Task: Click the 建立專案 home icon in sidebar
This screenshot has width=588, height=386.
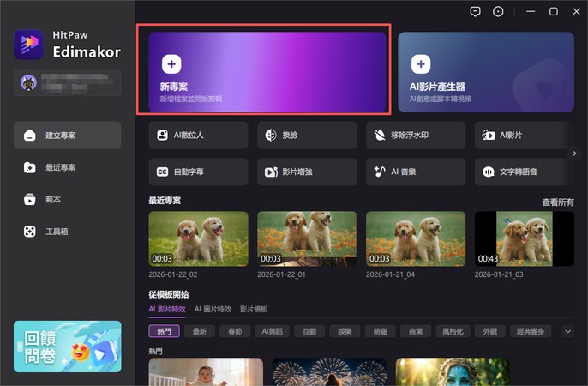Action: coord(30,135)
